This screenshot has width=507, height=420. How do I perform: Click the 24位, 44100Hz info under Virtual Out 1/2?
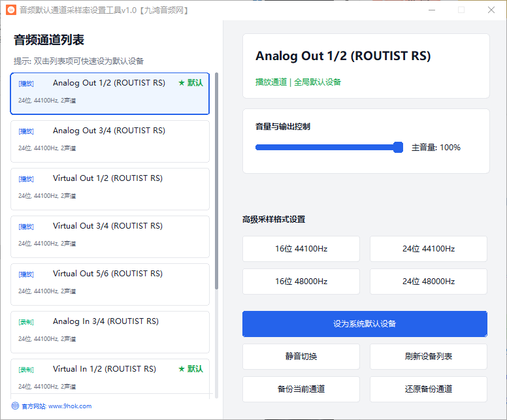tap(47, 196)
